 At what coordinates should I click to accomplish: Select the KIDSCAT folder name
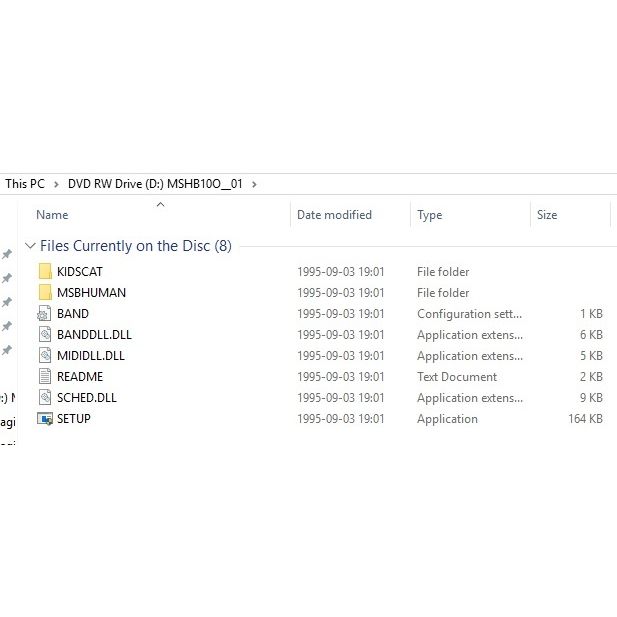click(x=80, y=272)
